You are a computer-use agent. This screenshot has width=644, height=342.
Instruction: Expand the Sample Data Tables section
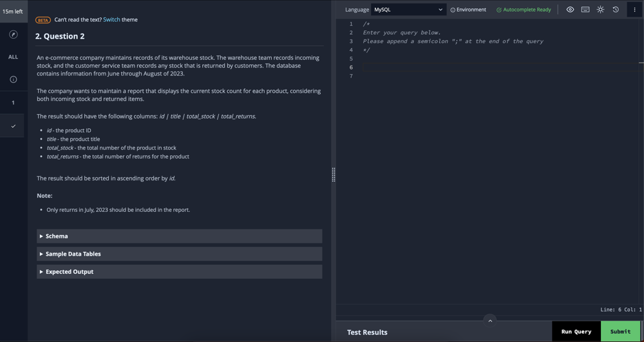coord(180,254)
